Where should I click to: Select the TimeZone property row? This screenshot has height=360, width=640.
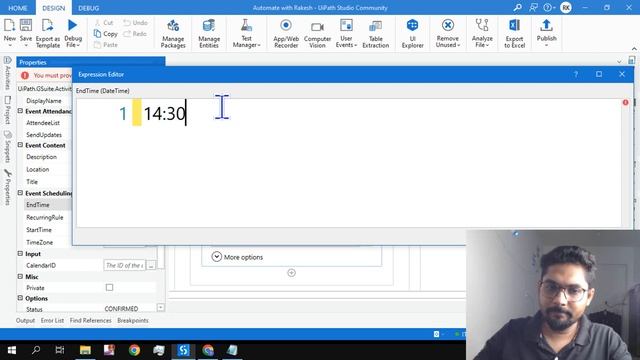(x=44, y=242)
